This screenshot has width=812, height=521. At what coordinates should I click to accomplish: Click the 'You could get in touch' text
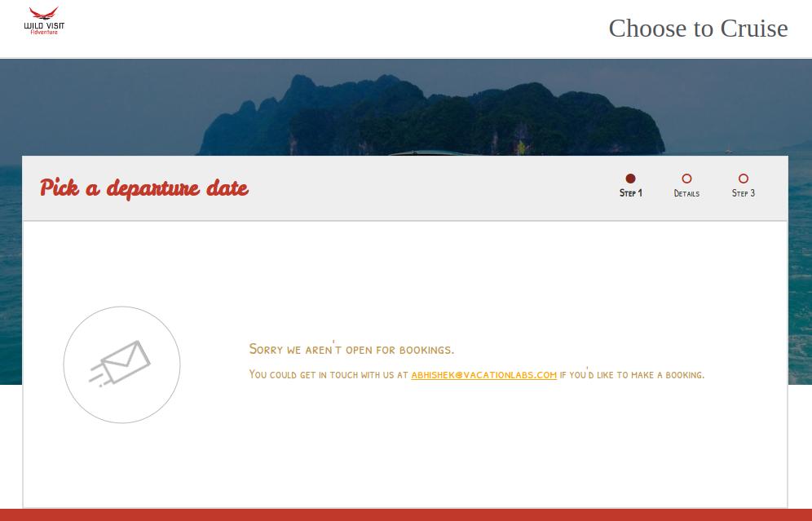click(329, 375)
